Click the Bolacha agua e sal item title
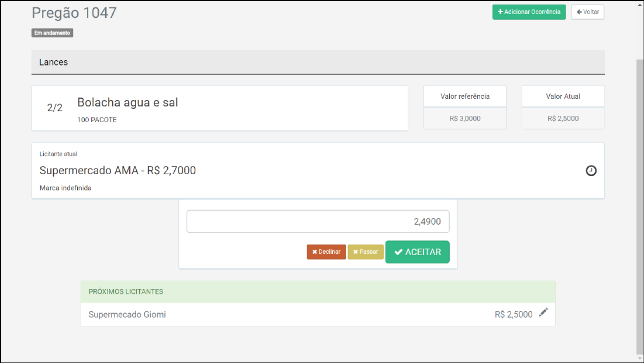 pyautogui.click(x=127, y=103)
